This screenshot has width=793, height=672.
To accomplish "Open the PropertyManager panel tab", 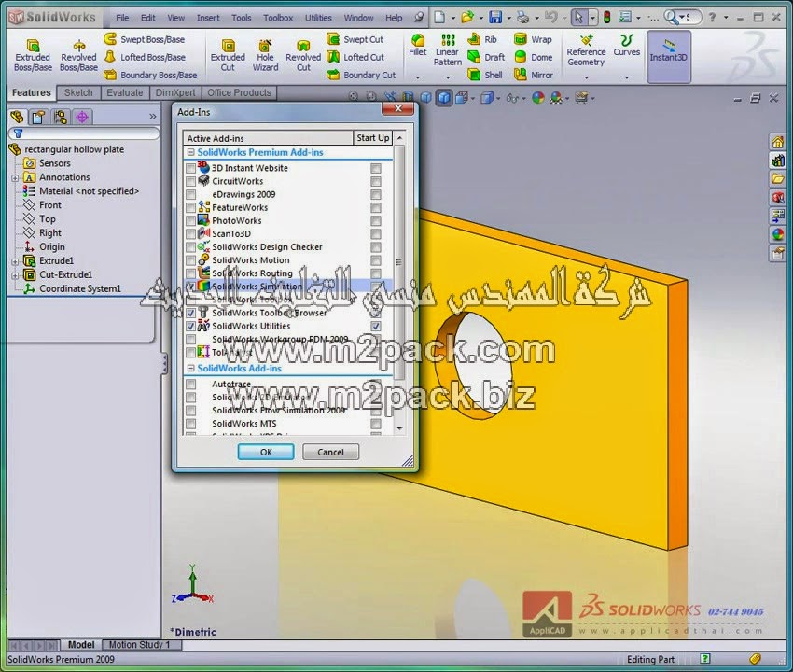I will click(38, 117).
